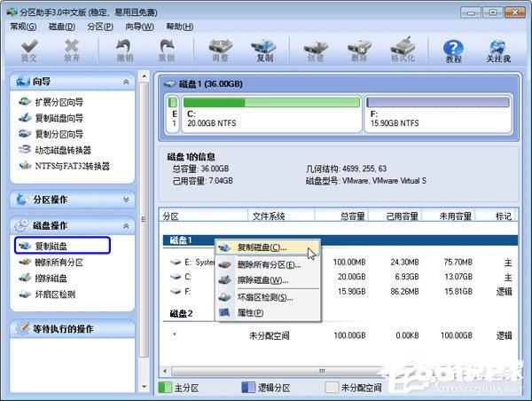Click the 未分配空间 legend swatch
The width and height of the screenshot is (532, 401).
(332, 388)
